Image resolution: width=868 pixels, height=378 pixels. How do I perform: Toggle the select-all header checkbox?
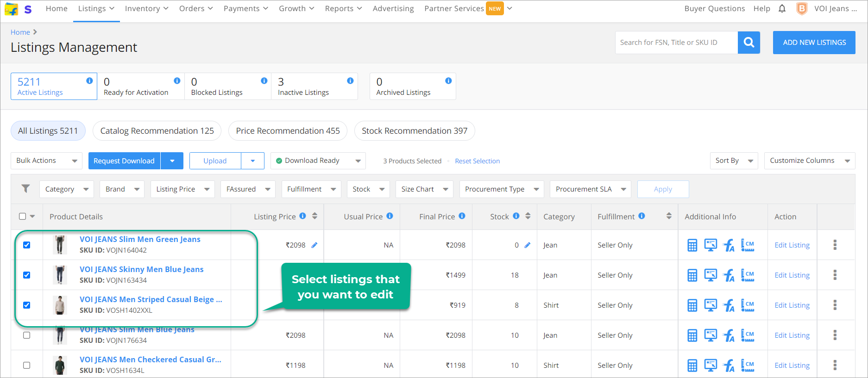pos(22,216)
